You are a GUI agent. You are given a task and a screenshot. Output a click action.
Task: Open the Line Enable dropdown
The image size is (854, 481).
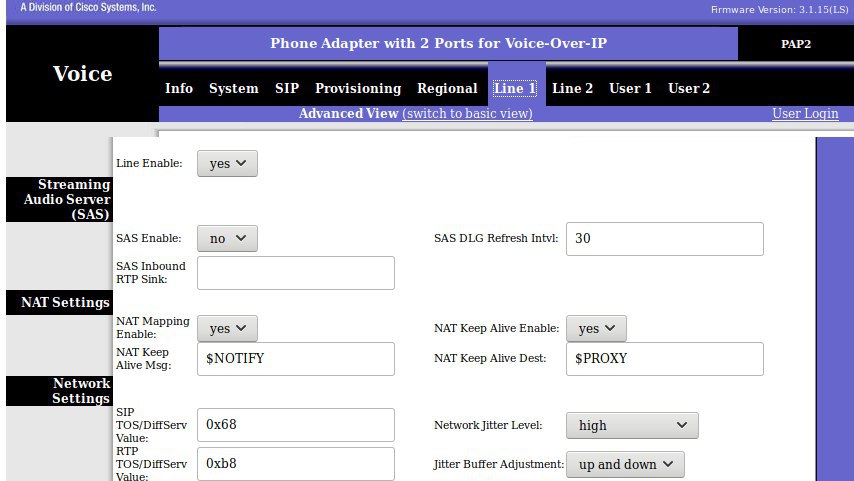227,163
